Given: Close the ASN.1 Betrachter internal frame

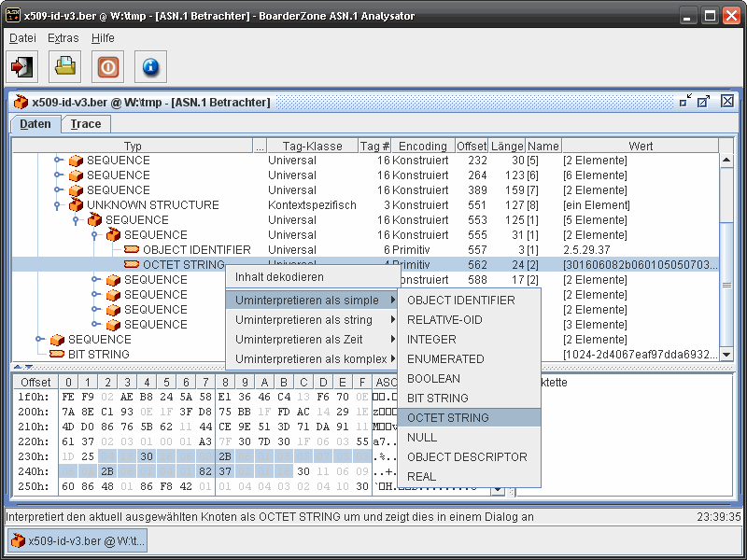Looking at the screenshot, I should [727, 101].
